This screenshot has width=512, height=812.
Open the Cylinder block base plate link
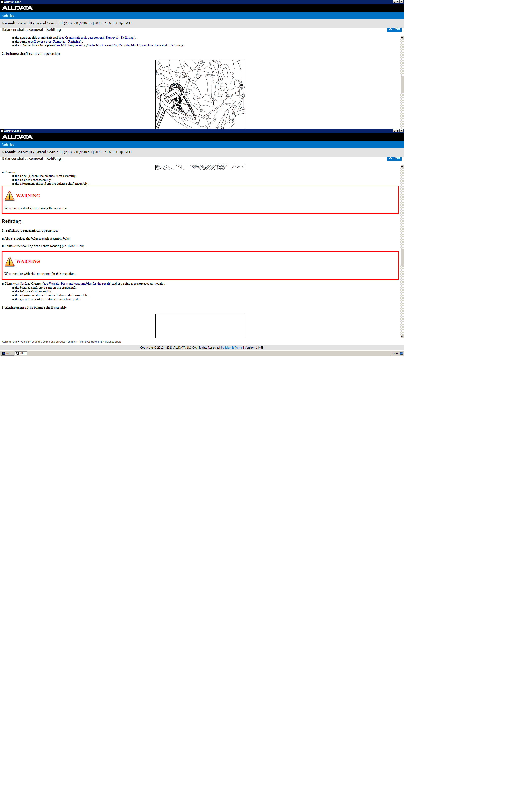click(119, 45)
